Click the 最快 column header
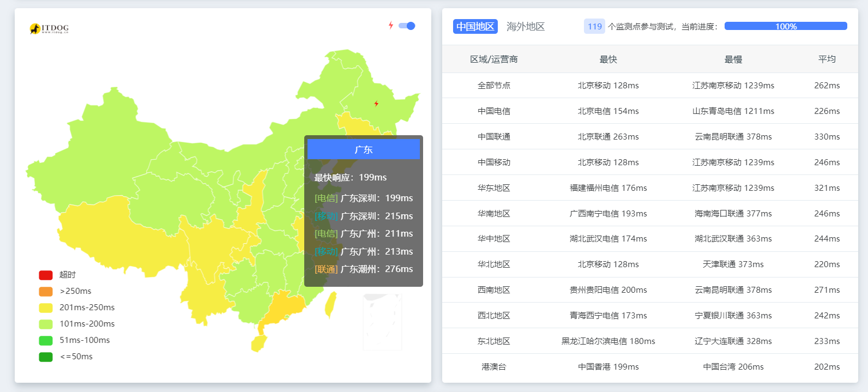The height and width of the screenshot is (392, 868). click(608, 59)
